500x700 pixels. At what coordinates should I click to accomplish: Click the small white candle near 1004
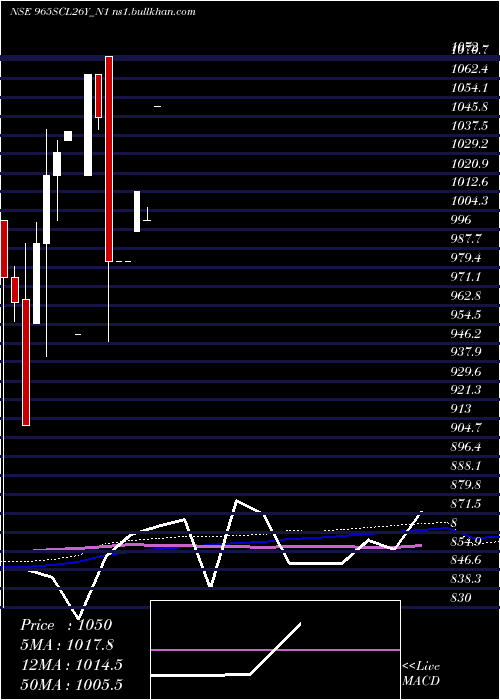(x=137, y=212)
